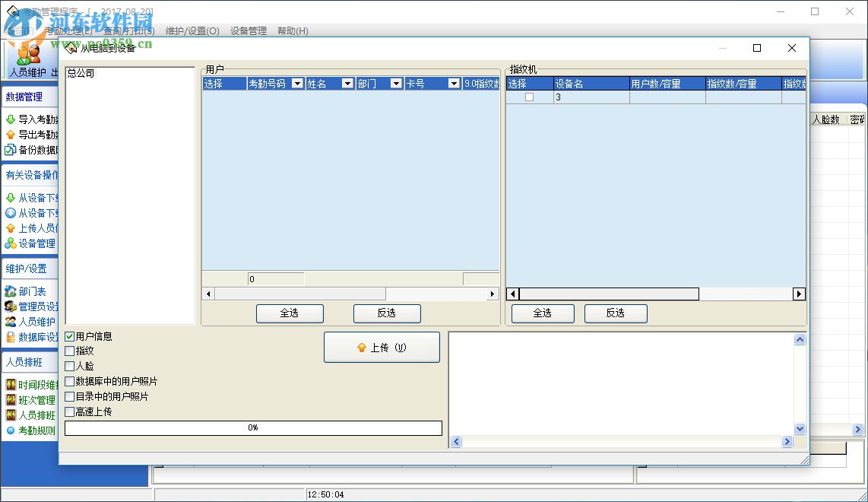Maximize the 从电脑到设备 dialog
This screenshot has height=502, width=868.
757,48
